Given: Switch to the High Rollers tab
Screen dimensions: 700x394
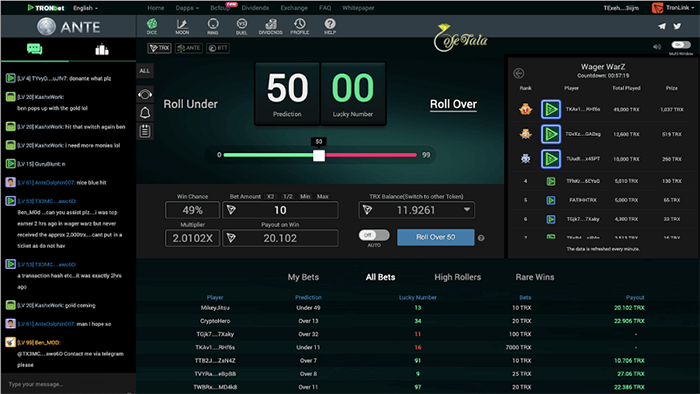Looking at the screenshot, I should tap(458, 277).
